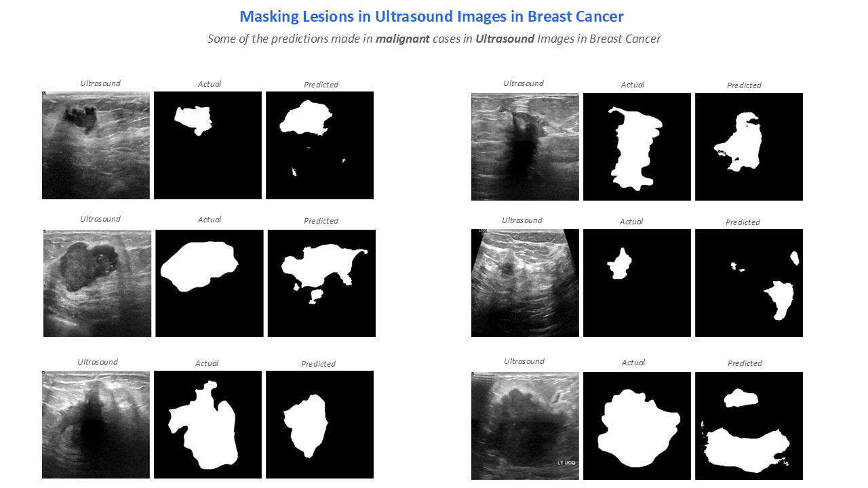Open the bottom-left Predicted oval mask
The image size is (868, 488).
coord(319,424)
